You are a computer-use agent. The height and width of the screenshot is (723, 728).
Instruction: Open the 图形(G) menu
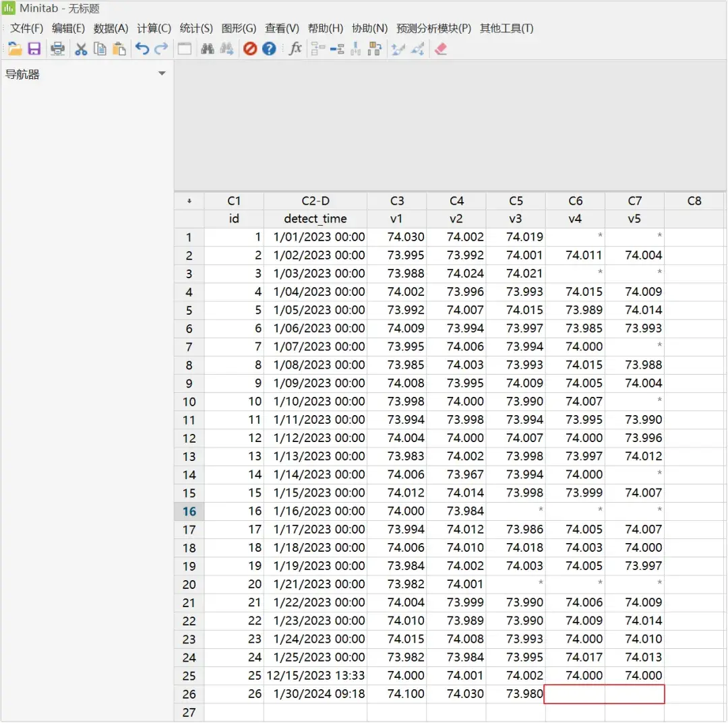click(x=239, y=28)
